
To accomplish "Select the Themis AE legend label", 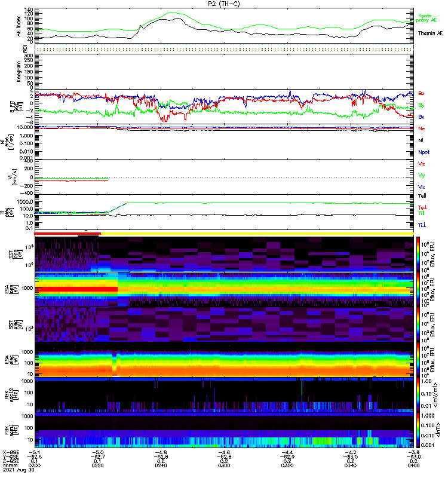I will point(430,33).
